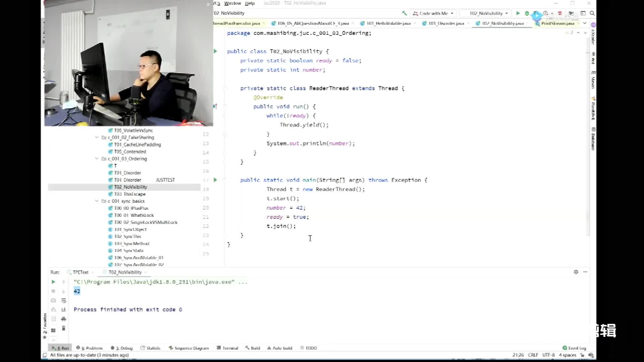The image size is (644, 362).
Task: Click the Run button to execute code
Action: pos(518,13)
